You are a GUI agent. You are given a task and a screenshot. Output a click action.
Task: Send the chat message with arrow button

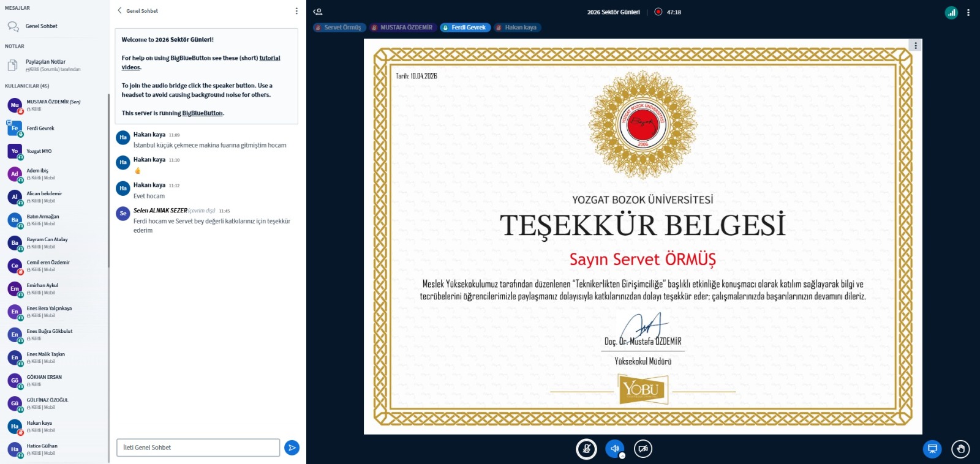292,447
